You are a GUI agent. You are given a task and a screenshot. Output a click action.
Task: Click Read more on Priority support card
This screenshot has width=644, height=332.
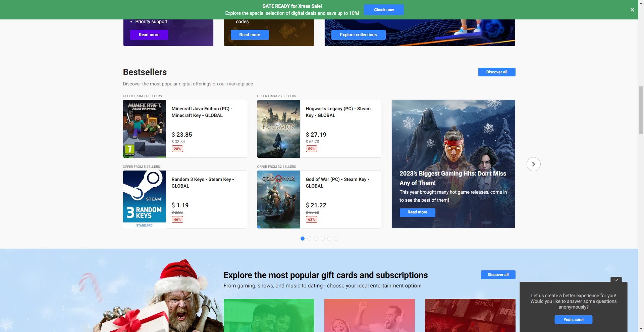[x=149, y=35]
